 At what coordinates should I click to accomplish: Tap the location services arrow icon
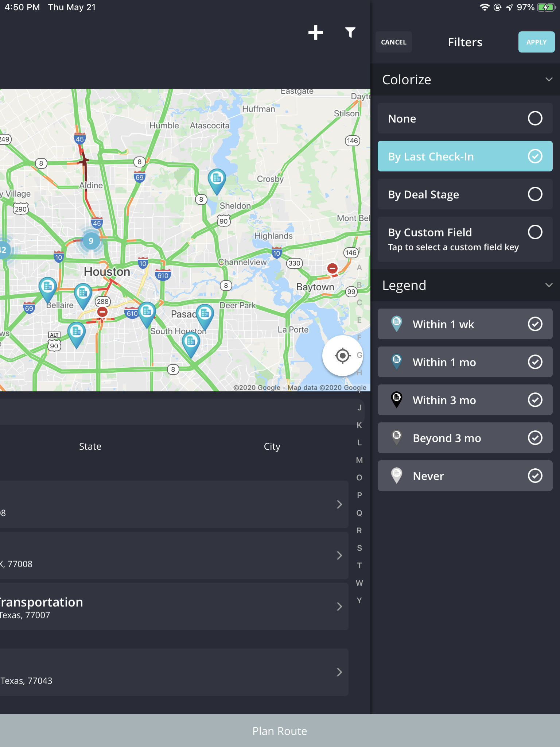click(509, 7)
